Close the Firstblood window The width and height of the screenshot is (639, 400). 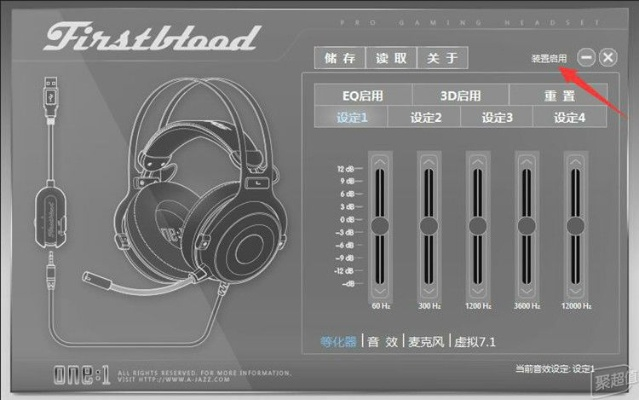coord(610,58)
